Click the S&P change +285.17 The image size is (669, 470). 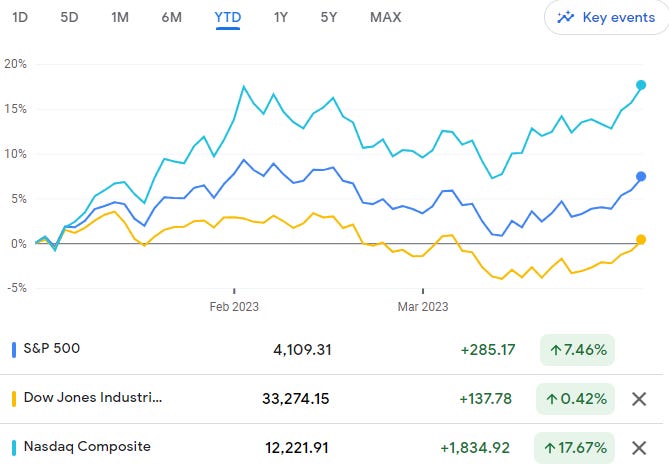click(488, 350)
